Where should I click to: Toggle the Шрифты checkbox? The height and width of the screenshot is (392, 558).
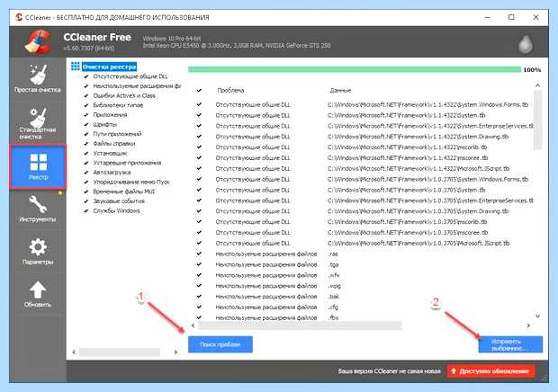point(85,124)
